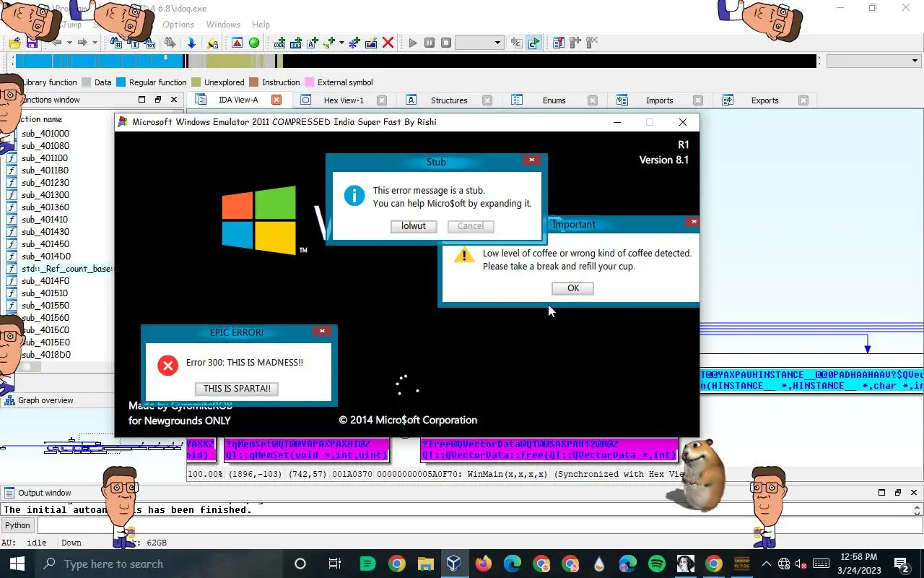Open the Help menu
Screen dimensions: 924x578
(x=261, y=25)
